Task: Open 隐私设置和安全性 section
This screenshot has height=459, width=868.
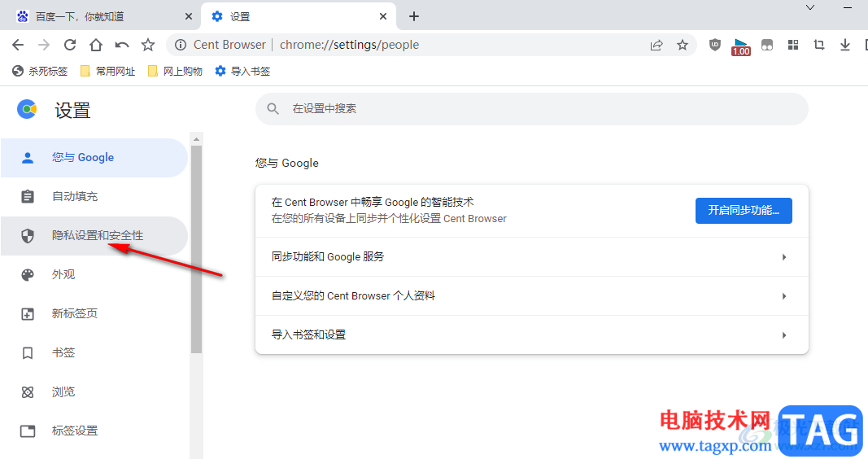Action: (94, 236)
